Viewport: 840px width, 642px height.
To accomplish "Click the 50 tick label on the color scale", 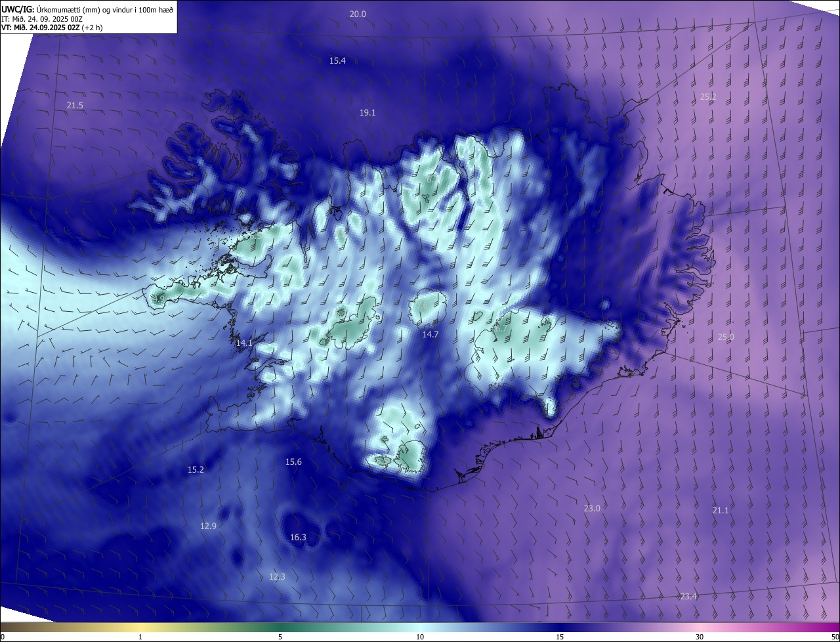I will pos(835,637).
